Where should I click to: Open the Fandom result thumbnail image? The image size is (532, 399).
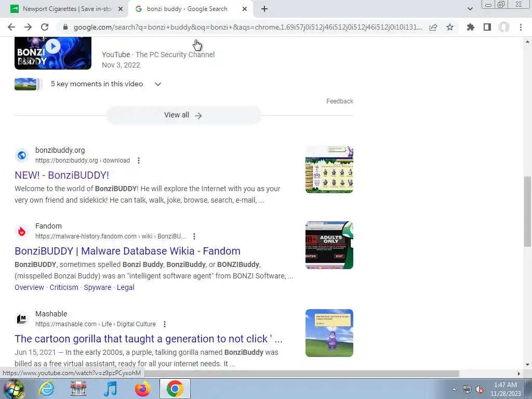pyautogui.click(x=329, y=245)
